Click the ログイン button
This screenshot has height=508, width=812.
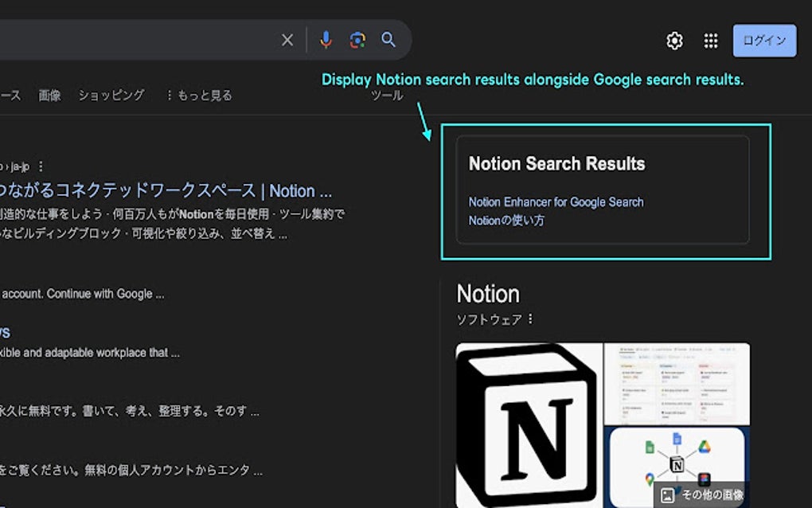pos(763,41)
